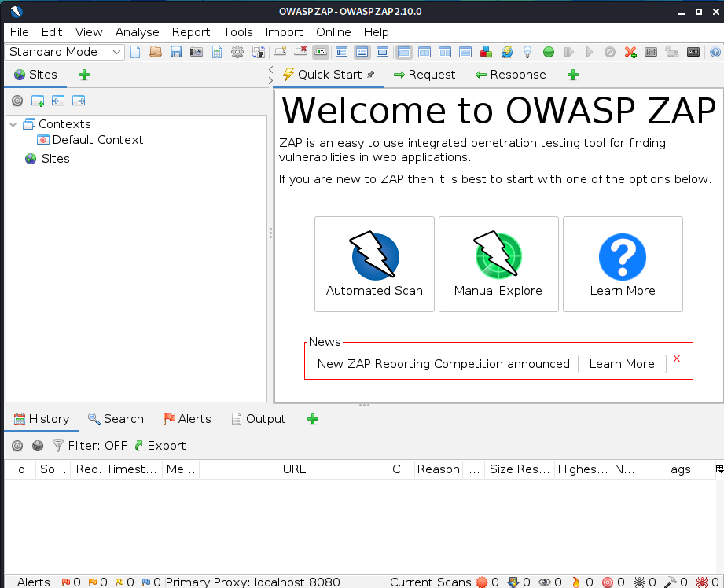Image resolution: width=724 pixels, height=588 pixels.
Task: Click the large Learn More help button
Action: pyautogui.click(x=623, y=264)
